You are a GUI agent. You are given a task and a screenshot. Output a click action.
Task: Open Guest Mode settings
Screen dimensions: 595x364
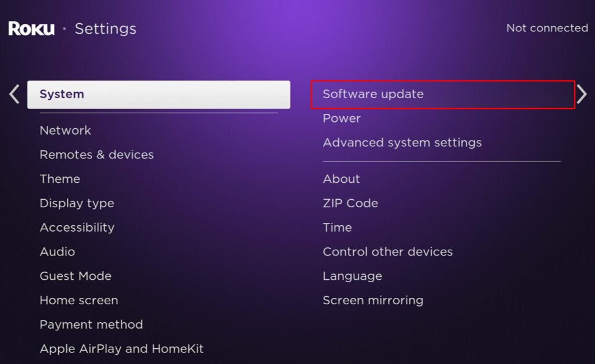click(76, 276)
